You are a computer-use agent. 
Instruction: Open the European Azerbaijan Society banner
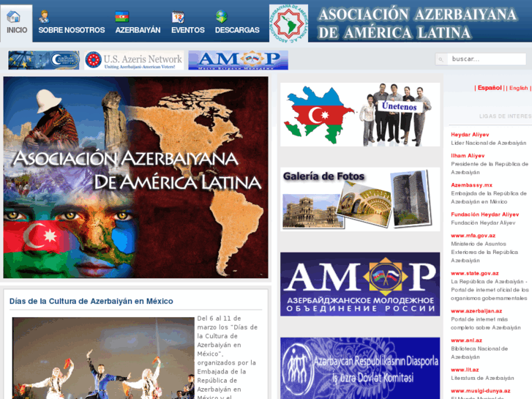pos(44,60)
